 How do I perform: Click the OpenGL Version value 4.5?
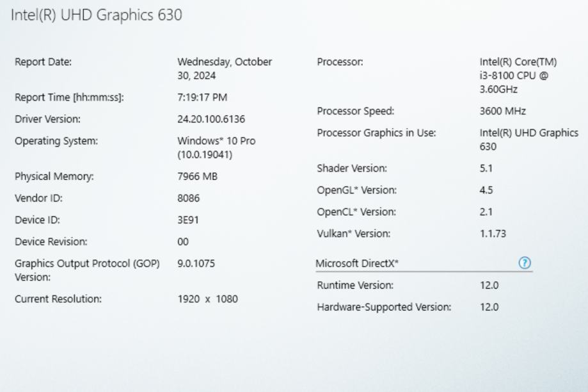486,190
